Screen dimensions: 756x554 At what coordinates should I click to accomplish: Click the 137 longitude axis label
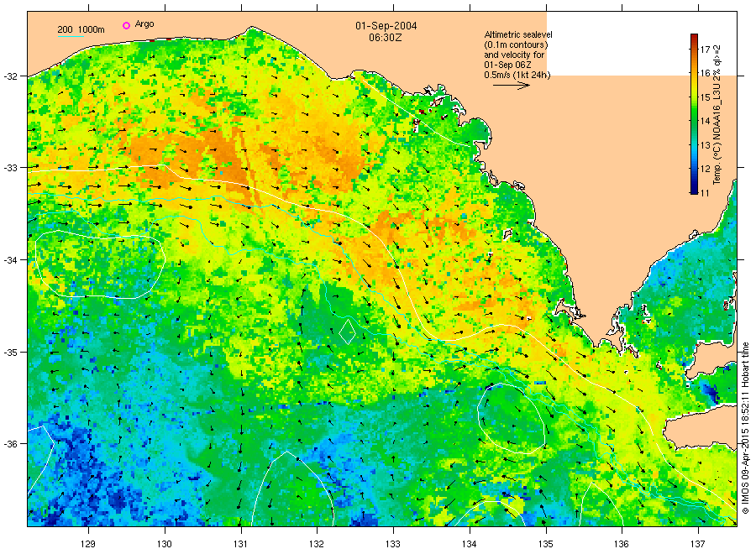[x=698, y=544]
